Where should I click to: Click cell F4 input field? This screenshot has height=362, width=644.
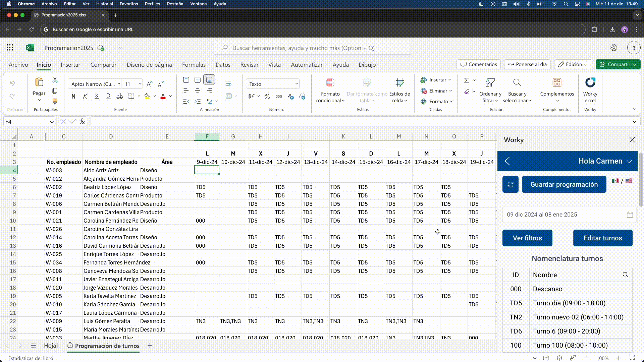pos(207,170)
